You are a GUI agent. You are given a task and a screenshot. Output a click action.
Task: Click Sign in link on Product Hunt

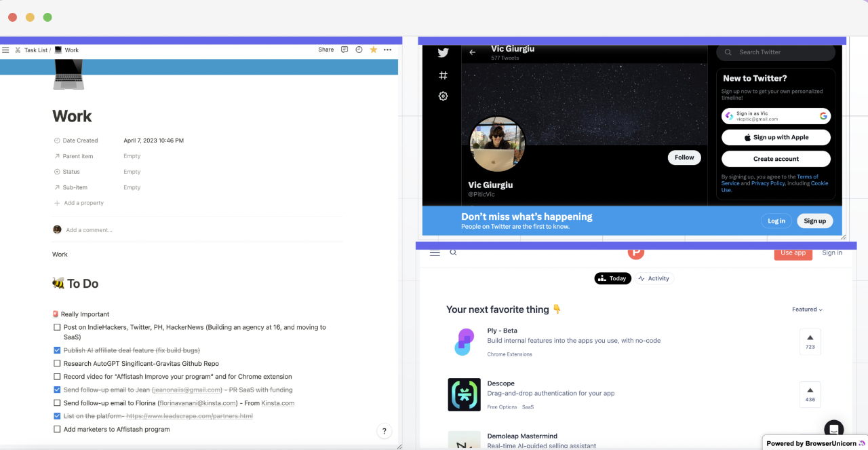[832, 252]
